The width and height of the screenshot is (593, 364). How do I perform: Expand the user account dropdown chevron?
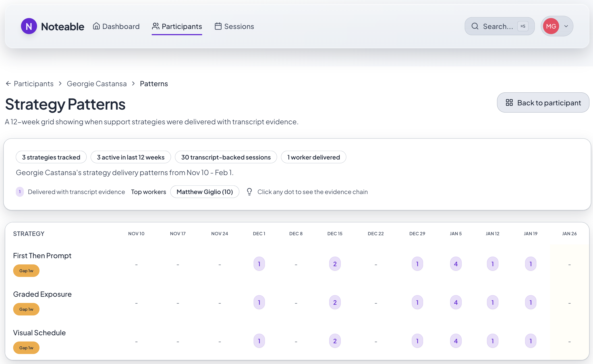566,26
